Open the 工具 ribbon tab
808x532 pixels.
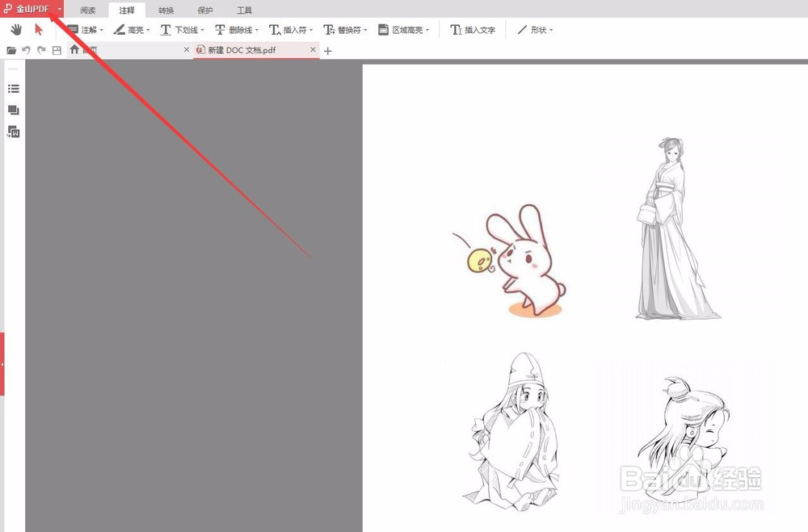[244, 10]
